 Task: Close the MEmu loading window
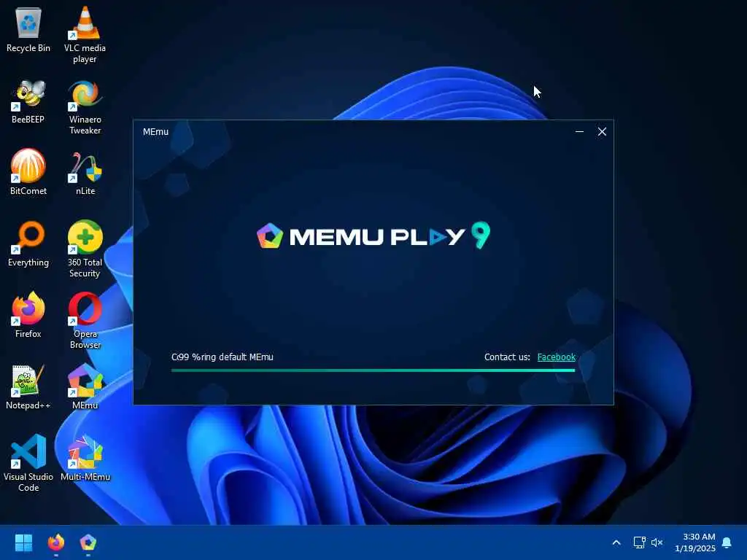[x=602, y=131]
